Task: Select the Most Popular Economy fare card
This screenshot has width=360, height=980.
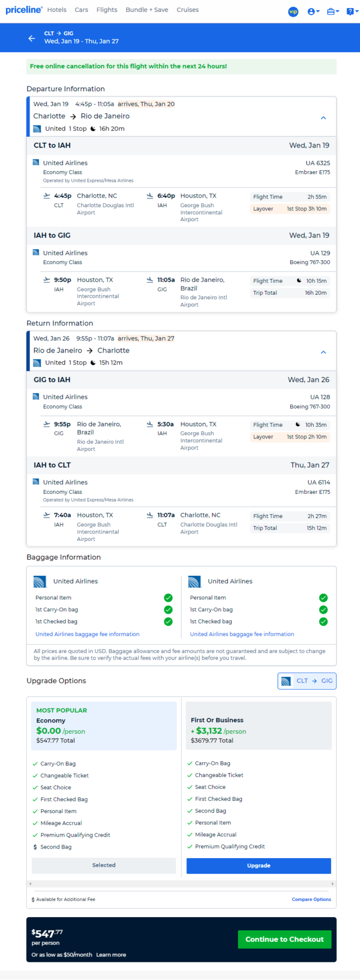Action: 104,726
